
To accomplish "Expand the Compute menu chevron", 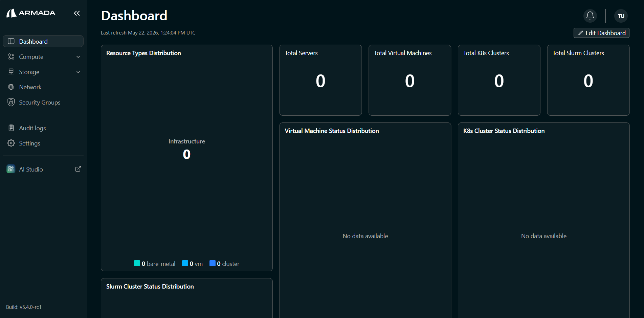I will click(x=78, y=57).
